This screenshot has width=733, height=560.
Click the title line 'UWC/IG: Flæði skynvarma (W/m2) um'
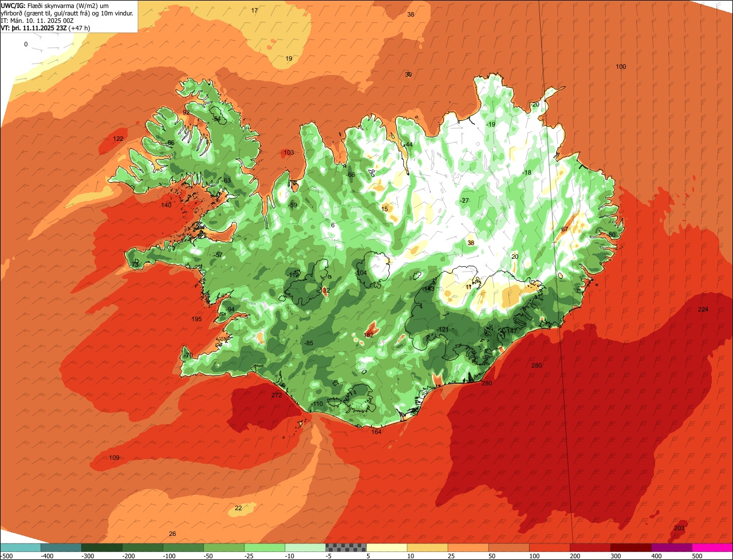56,5
